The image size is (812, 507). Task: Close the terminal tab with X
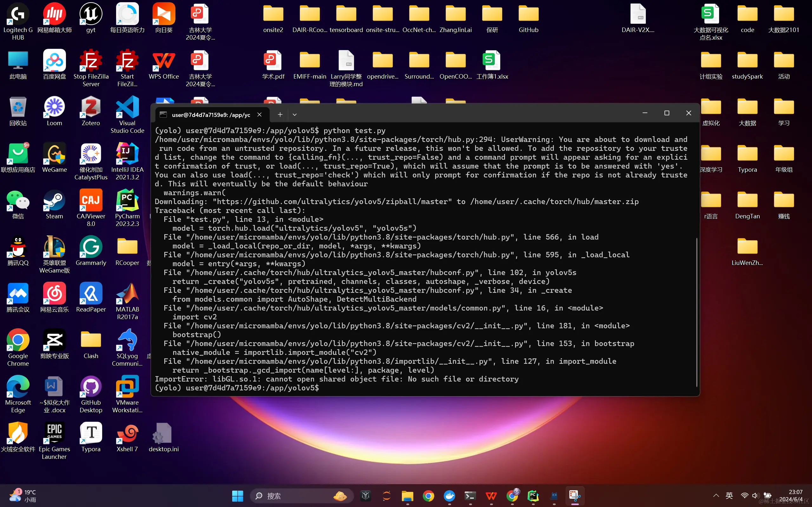[259, 115]
